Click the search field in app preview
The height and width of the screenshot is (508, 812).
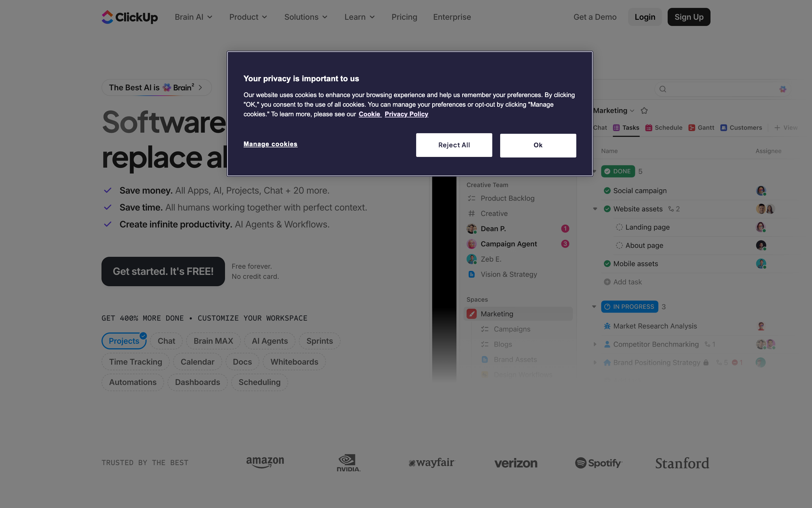click(x=722, y=89)
